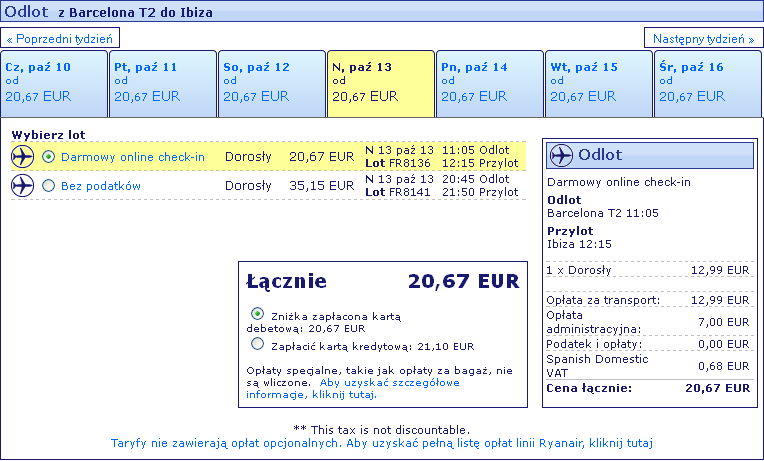Open the Wt, paź 15 date tab
Screen dimensions: 764x461
599,84
